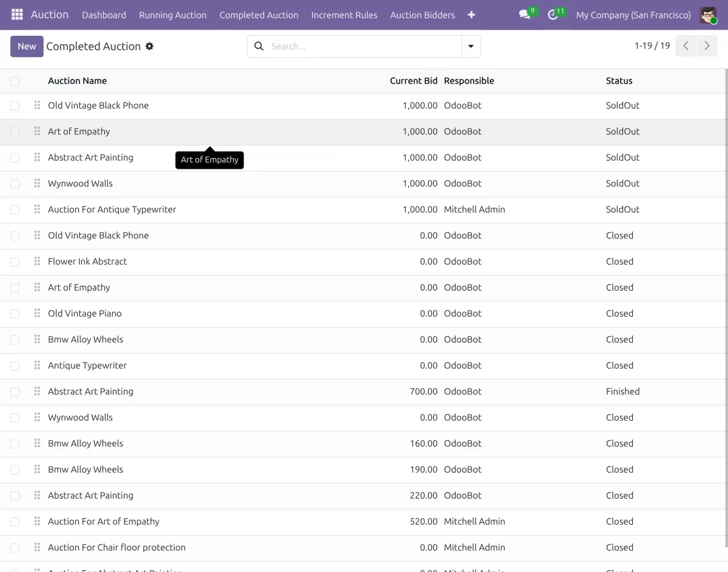
Task: Click the Finished status cell
Action: pyautogui.click(x=622, y=391)
